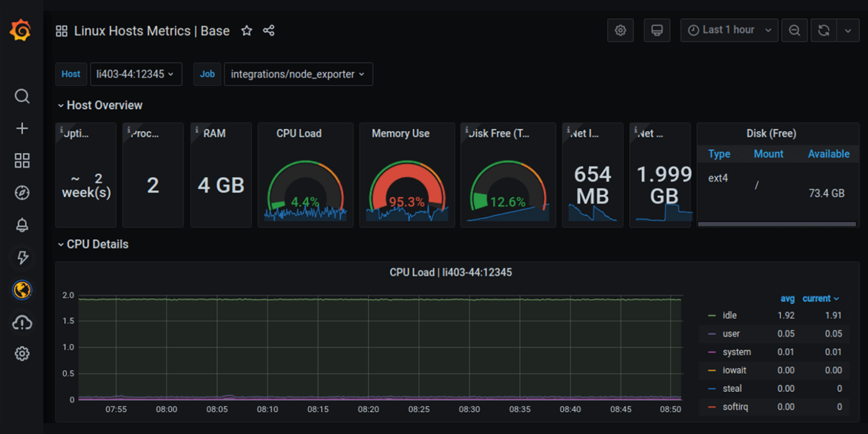Toggle visibility of the system series
The image size is (868, 434).
[x=737, y=352]
